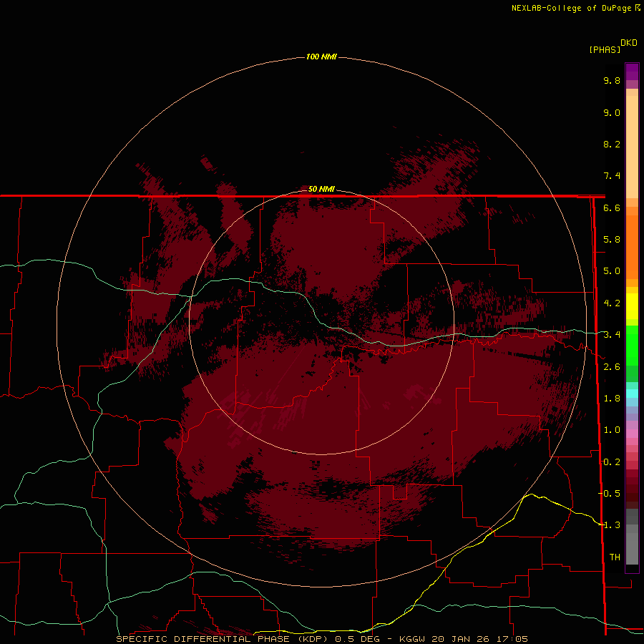This screenshot has height=644, width=644.
Task: Click the [PHAS] legend header
Action: pyautogui.click(x=605, y=49)
